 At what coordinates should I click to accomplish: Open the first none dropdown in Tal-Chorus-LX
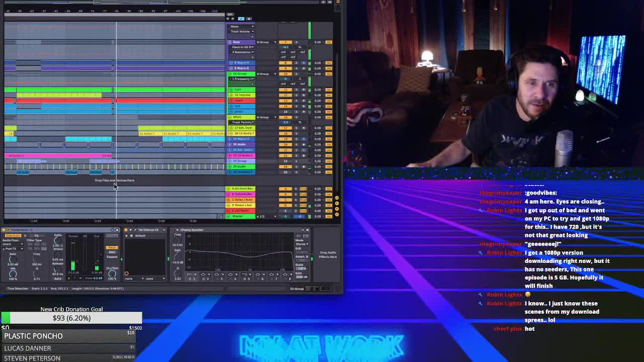pyautogui.click(x=134, y=279)
